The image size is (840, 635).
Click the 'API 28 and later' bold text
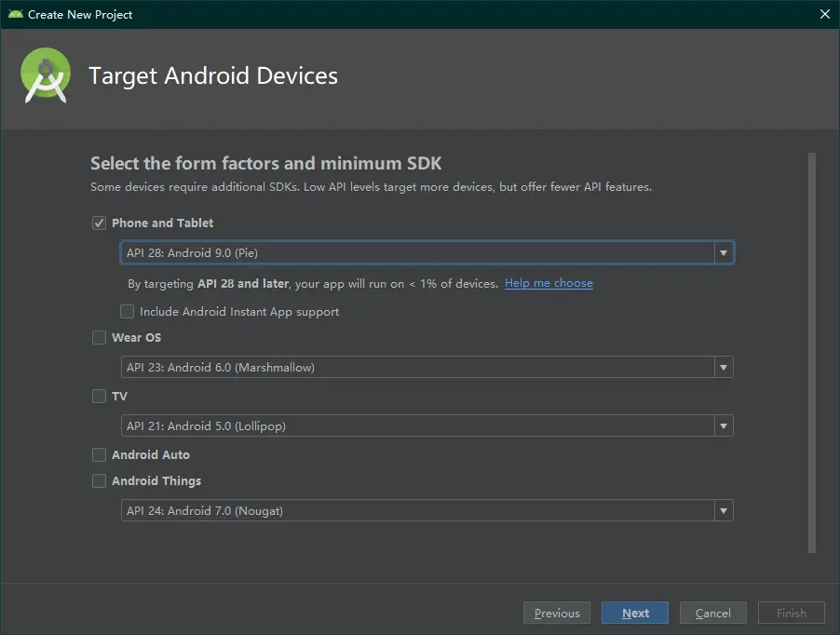pos(243,283)
